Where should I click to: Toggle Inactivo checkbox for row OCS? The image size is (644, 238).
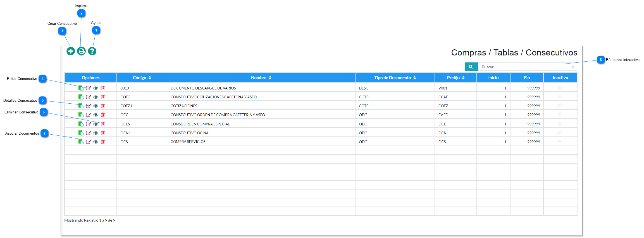point(560,142)
